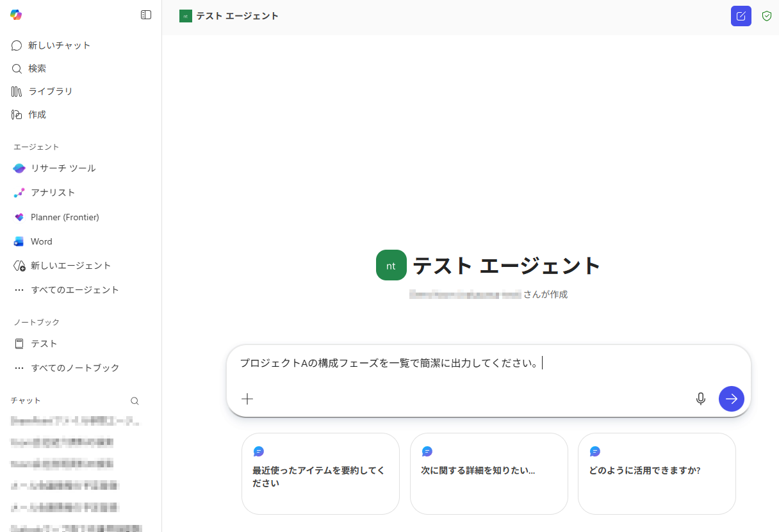The image size is (779, 532).
Task: Open the Word agent
Action: (x=41, y=241)
